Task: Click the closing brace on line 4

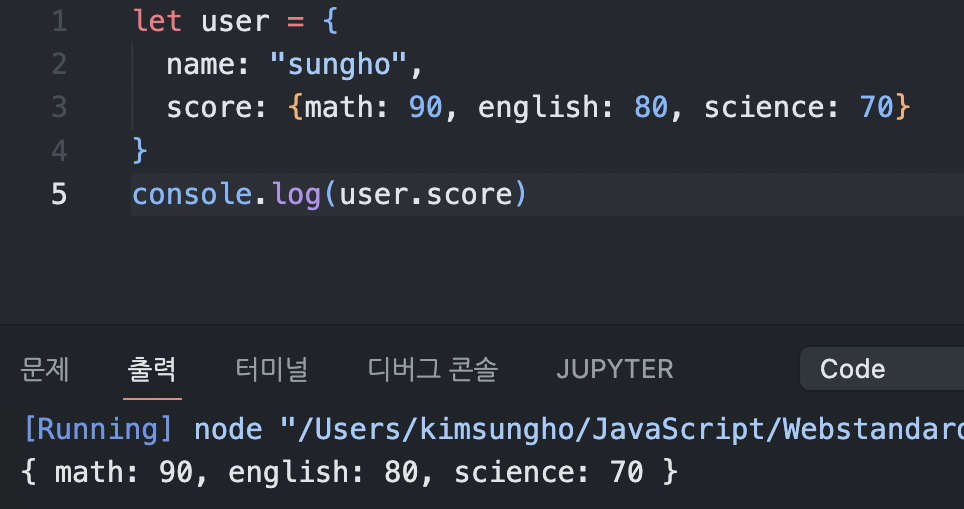Action: (x=140, y=151)
